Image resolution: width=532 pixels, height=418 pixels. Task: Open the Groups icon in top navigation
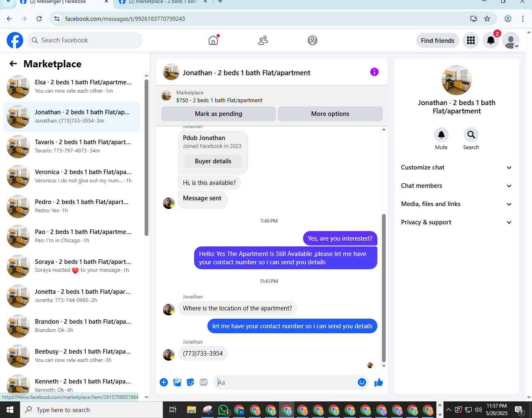pyautogui.click(x=313, y=40)
